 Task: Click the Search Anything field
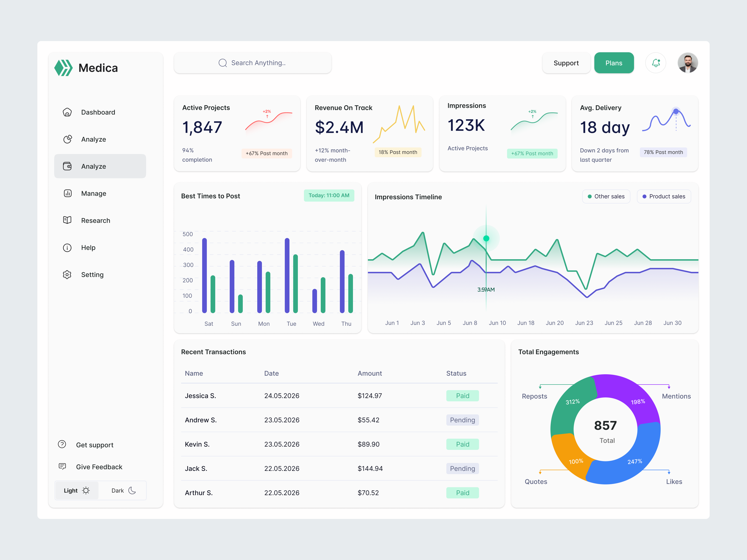253,63
